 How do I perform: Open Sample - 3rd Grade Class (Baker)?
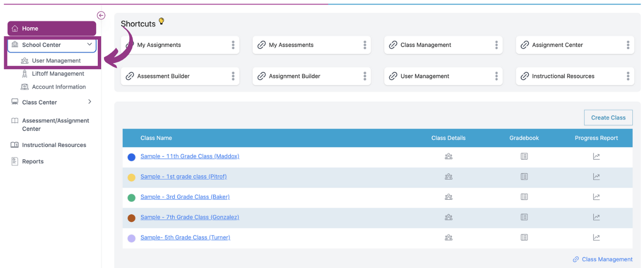(185, 197)
